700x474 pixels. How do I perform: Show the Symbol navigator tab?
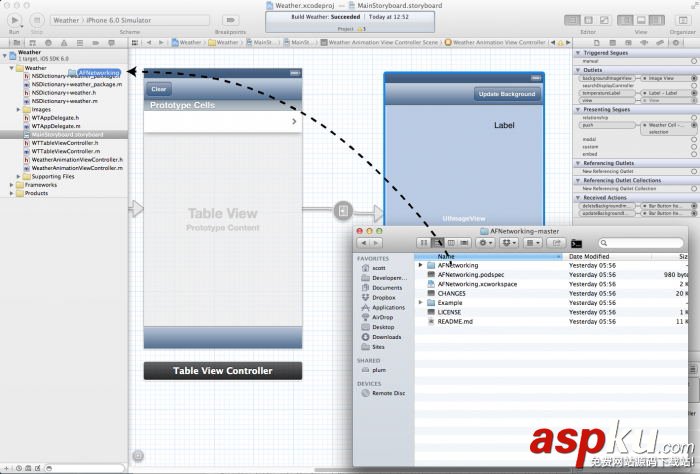(32, 43)
